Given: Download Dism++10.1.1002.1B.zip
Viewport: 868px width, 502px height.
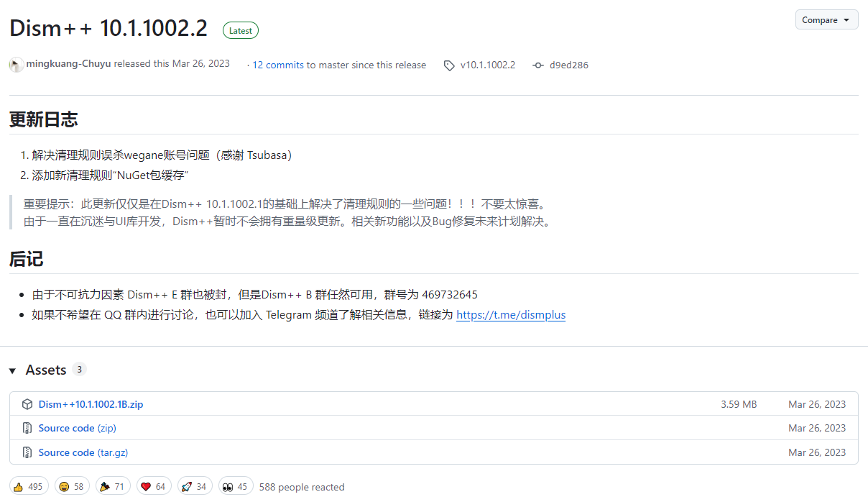Looking at the screenshot, I should (91, 404).
